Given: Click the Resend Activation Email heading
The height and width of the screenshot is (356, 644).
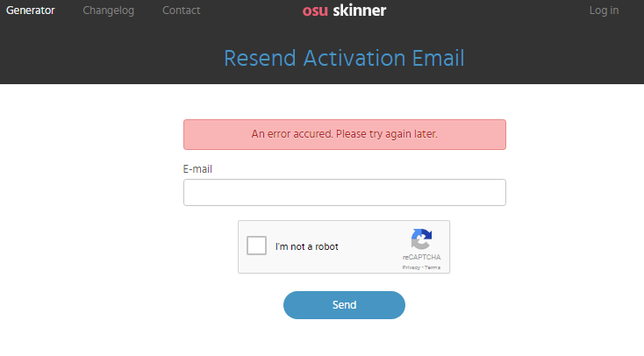Looking at the screenshot, I should [344, 58].
